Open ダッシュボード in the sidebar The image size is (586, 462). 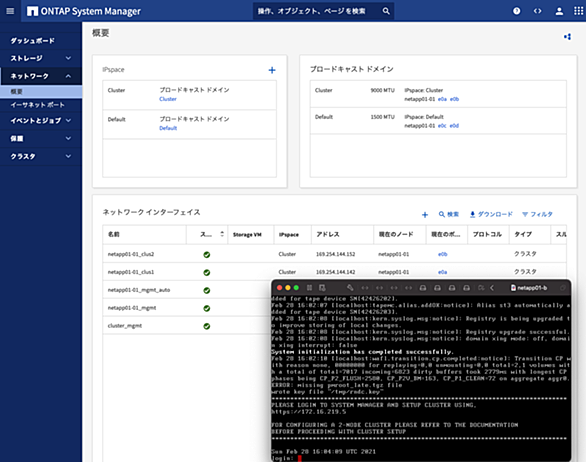click(33, 40)
